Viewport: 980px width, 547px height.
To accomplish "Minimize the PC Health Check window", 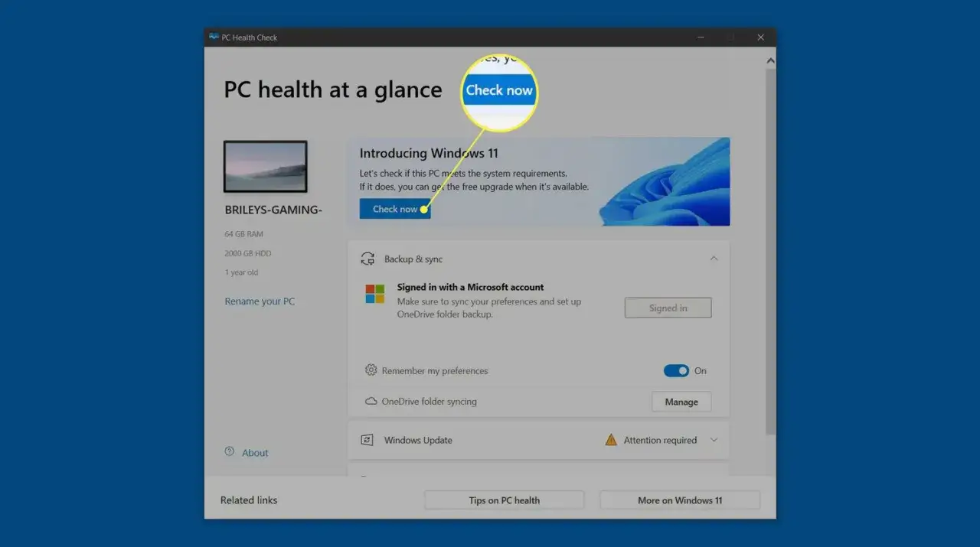I will pyautogui.click(x=701, y=37).
